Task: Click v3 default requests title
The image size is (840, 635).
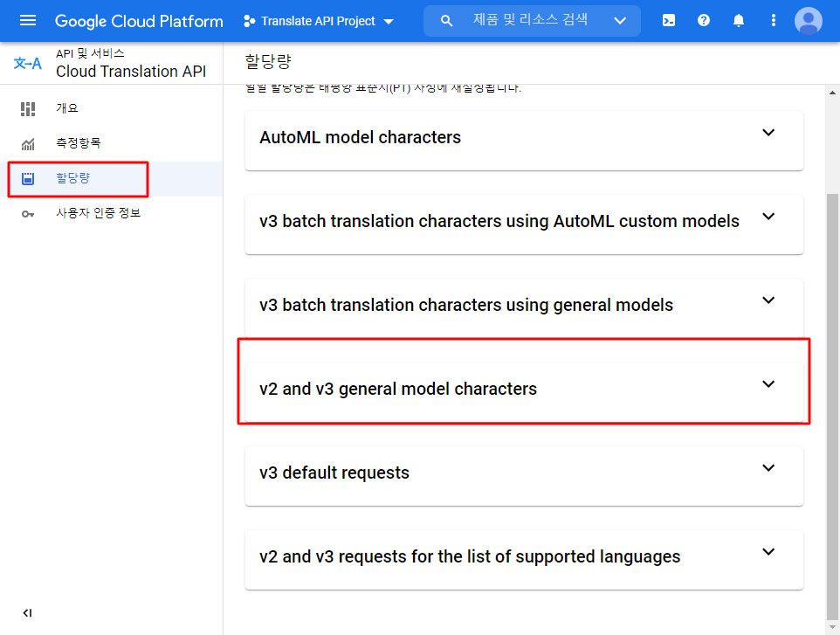Action: click(x=334, y=473)
